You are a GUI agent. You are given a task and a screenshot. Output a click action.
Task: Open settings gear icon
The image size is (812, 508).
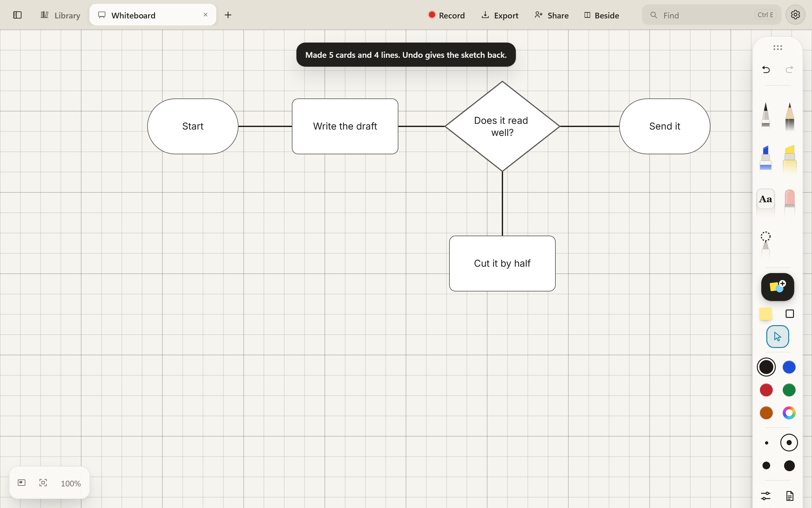(x=795, y=15)
